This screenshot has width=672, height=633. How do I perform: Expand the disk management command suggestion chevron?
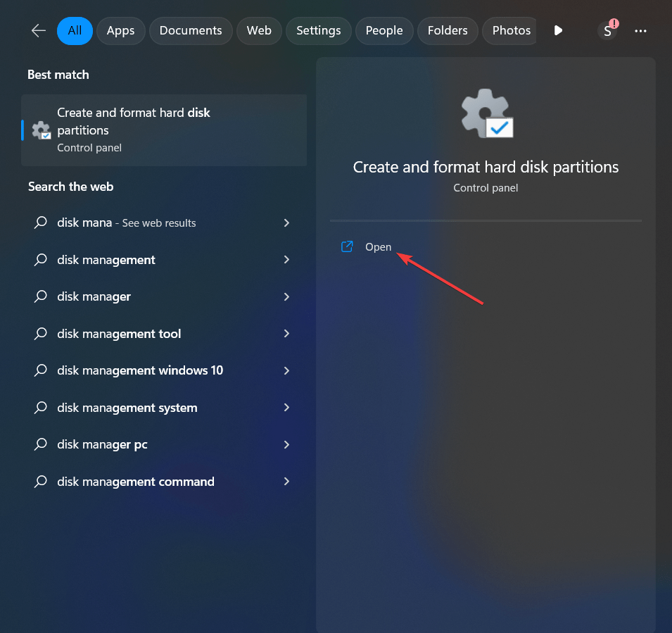[x=286, y=481]
